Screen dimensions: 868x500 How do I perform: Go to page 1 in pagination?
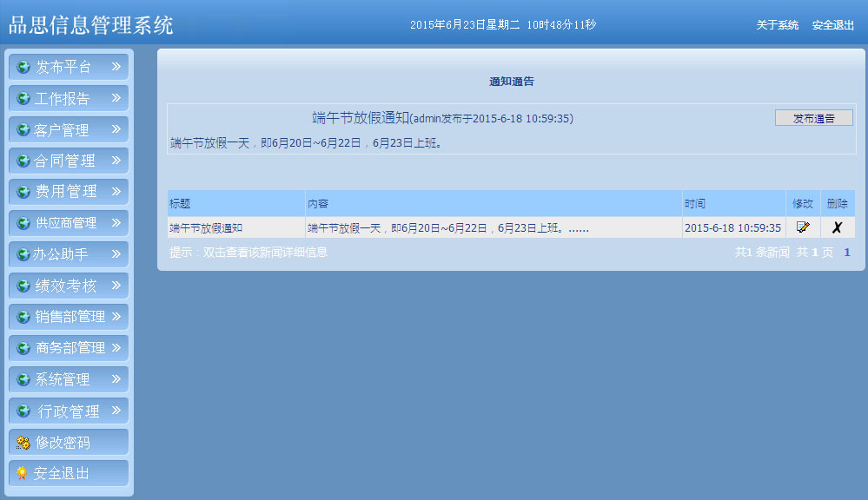(x=847, y=253)
